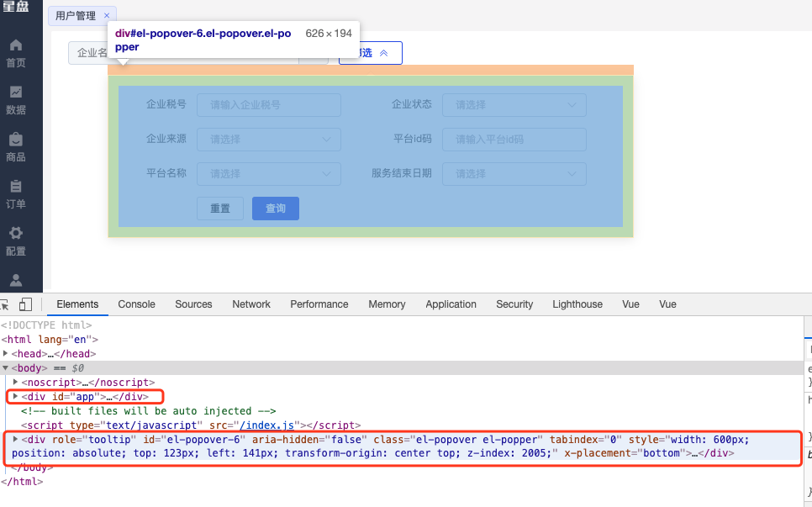Viewport: 812px width, 507px height.
Task: Open the 服务结束日期 date dropdown
Action: [x=514, y=174]
